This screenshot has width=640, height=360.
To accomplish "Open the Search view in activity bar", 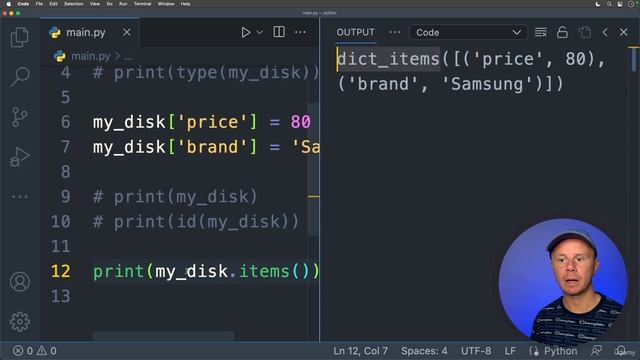I will (20, 76).
